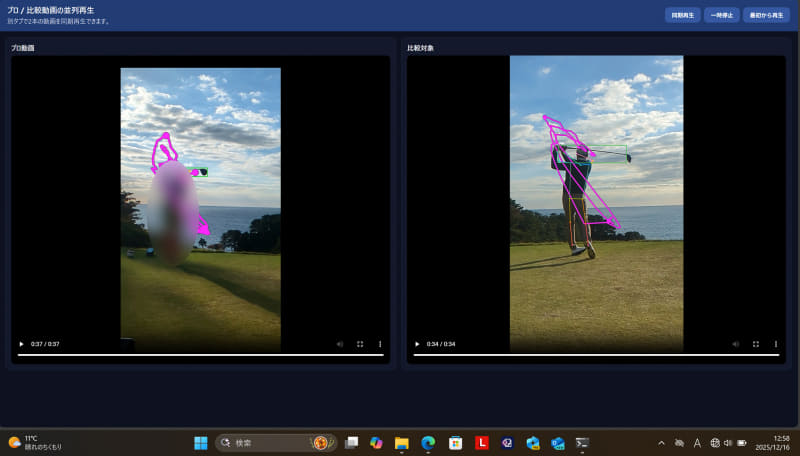Open Task View from the taskbar
The image size is (800, 456).
351,443
